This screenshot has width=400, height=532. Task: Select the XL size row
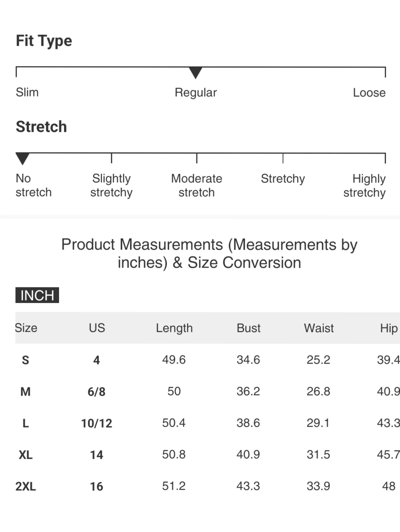(208, 454)
